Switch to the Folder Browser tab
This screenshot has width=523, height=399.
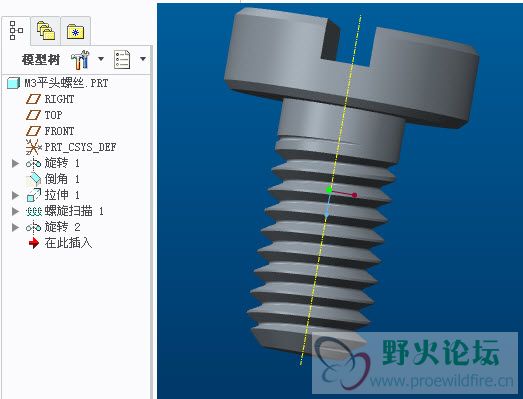coord(45,31)
